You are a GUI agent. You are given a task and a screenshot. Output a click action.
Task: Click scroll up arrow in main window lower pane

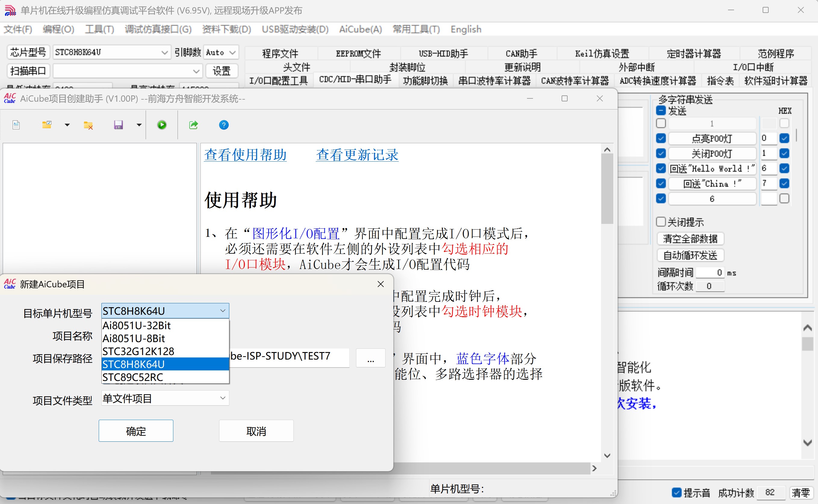(807, 328)
